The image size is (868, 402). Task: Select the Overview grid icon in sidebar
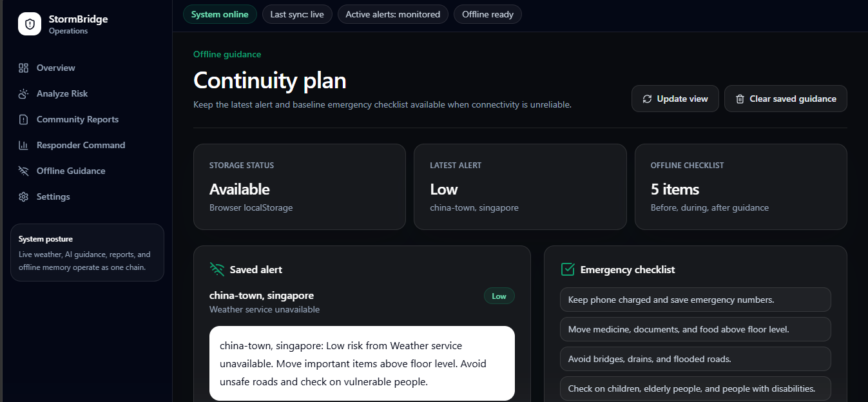(24, 68)
